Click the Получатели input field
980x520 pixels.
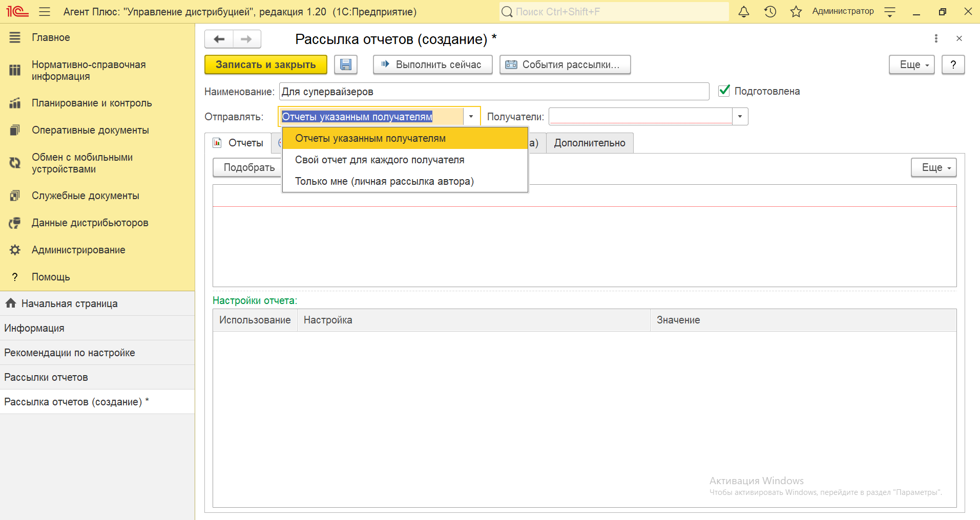click(640, 117)
